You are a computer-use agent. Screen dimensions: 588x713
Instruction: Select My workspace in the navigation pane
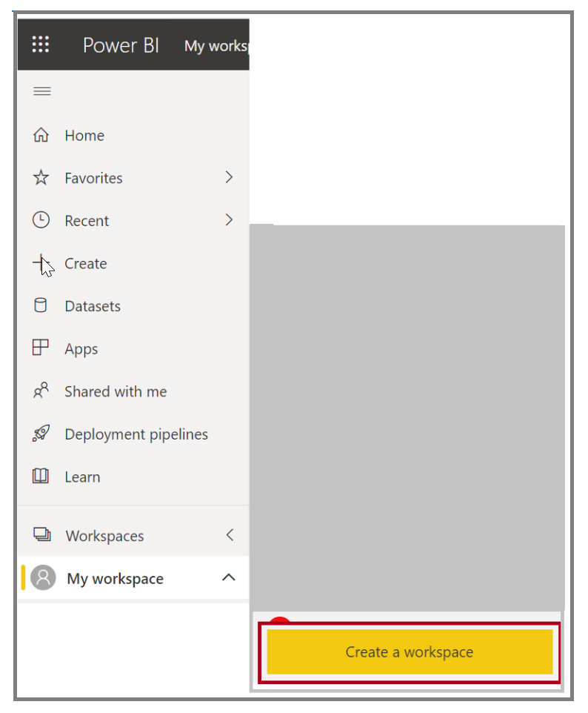133,578
